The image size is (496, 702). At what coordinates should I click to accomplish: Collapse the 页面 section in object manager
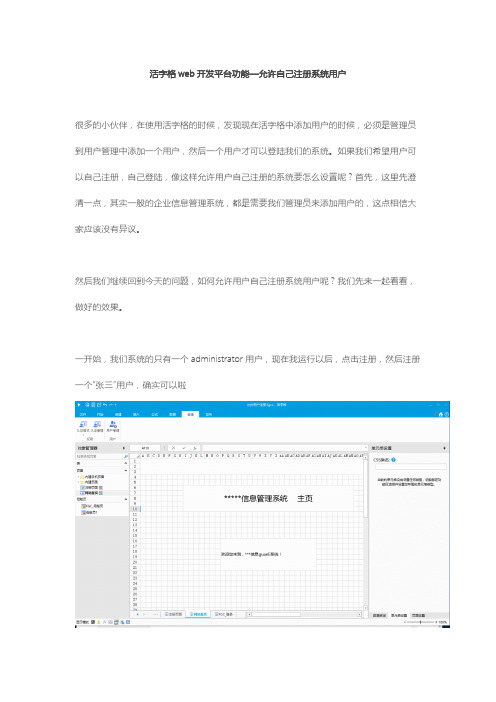point(125,471)
